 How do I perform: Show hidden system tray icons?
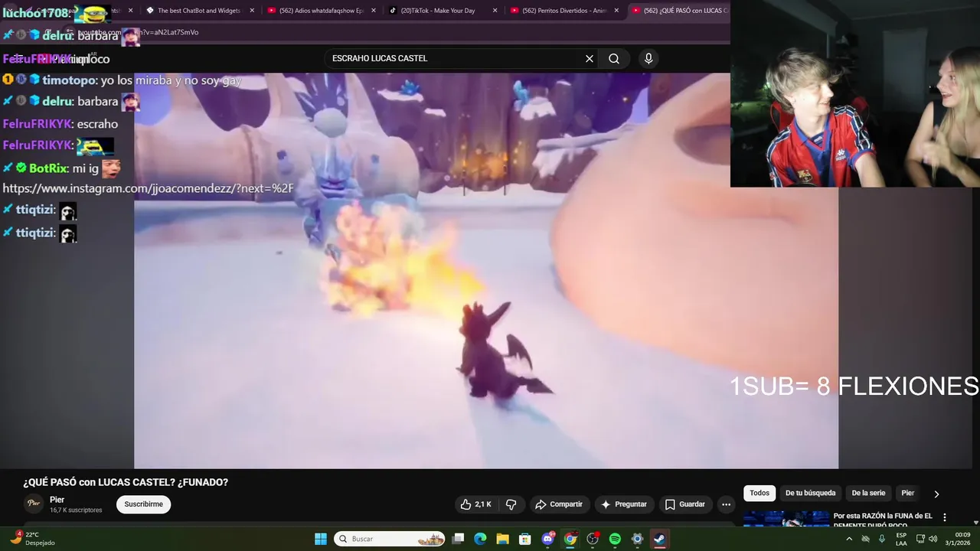(x=849, y=539)
